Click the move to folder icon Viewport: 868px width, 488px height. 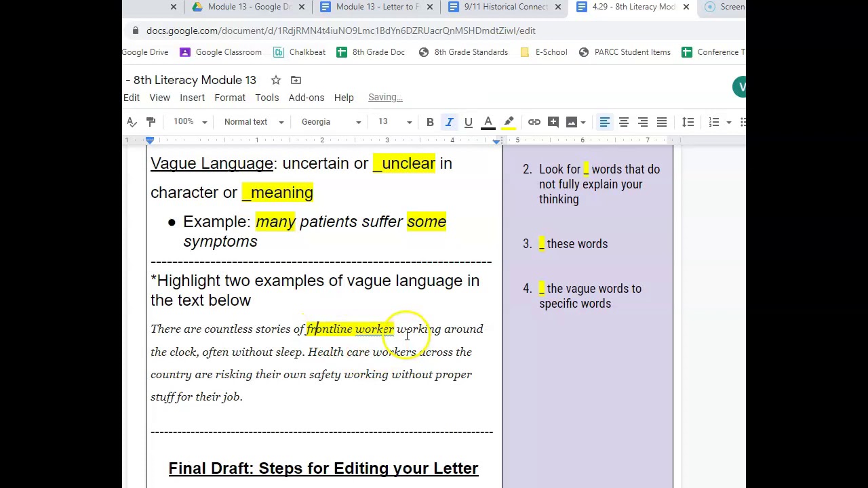click(x=296, y=80)
